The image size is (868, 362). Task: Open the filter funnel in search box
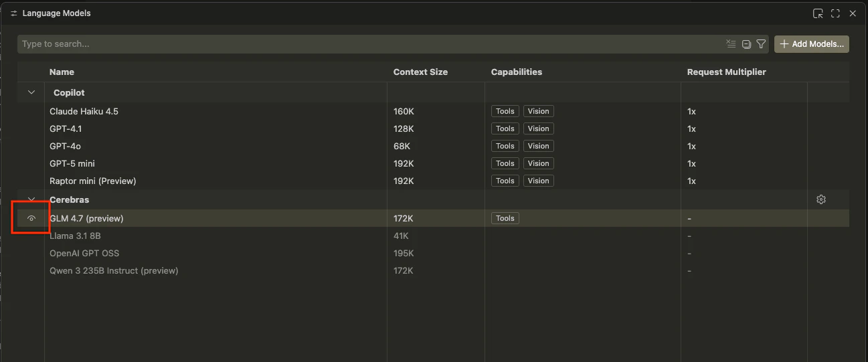pos(761,44)
